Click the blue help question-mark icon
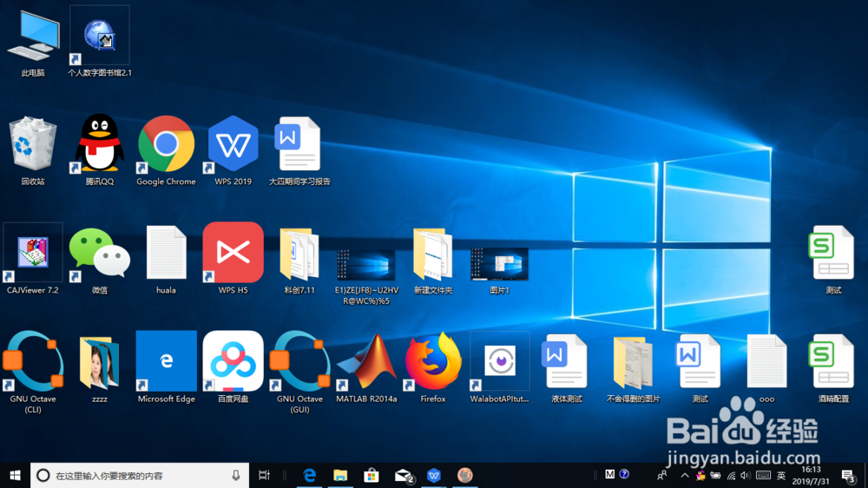Screen dimensions: 868x488 pyautogui.click(x=624, y=474)
